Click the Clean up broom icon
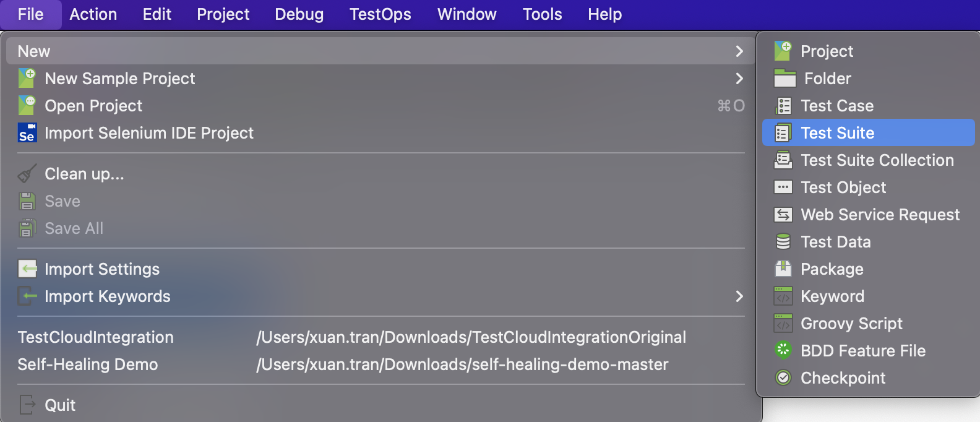Image resolution: width=980 pixels, height=422 pixels. (27, 174)
